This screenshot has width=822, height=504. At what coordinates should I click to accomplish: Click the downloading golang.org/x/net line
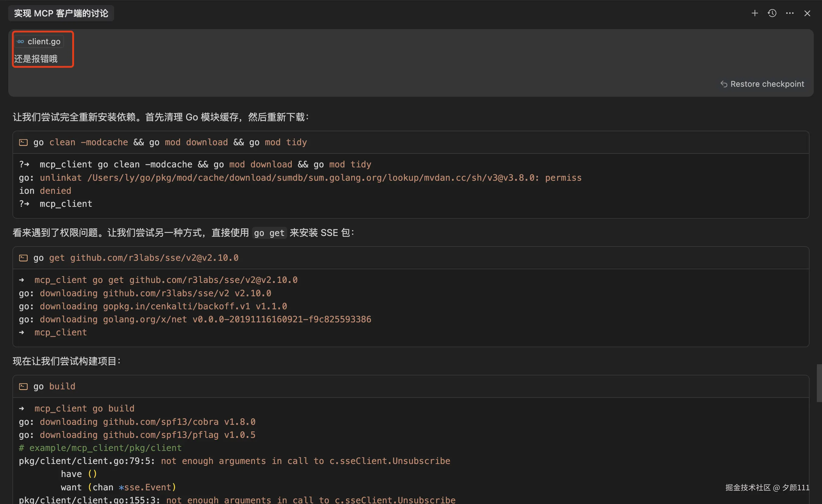tap(195, 319)
